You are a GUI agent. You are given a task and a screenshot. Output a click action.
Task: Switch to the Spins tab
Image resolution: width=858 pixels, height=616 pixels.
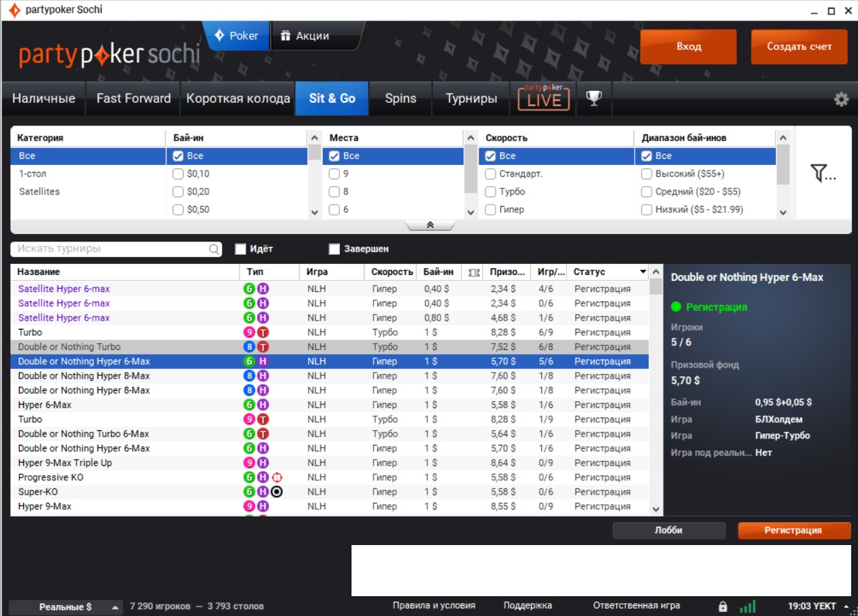click(401, 98)
